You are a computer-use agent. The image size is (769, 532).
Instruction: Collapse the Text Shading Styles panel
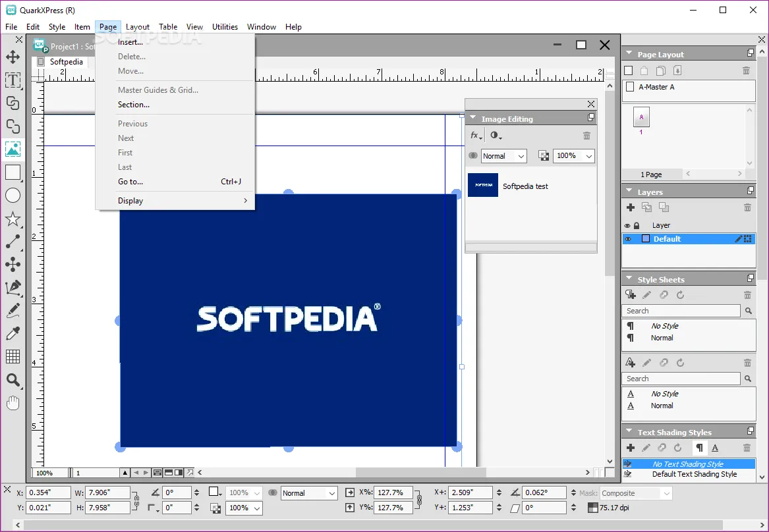point(629,431)
